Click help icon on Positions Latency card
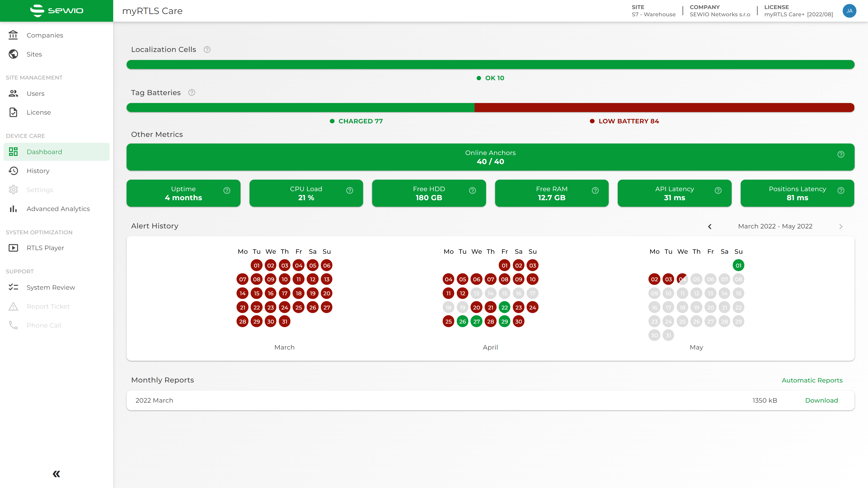The width and height of the screenshot is (868, 488). coord(841,191)
